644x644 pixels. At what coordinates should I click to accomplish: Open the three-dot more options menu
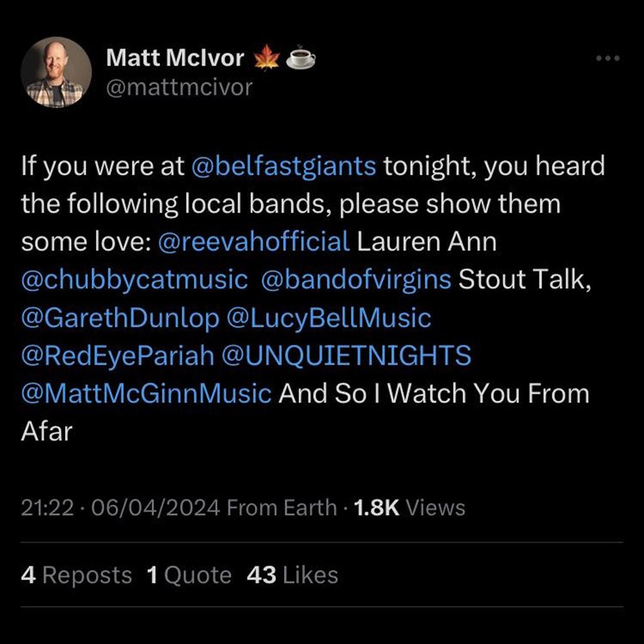point(608,58)
